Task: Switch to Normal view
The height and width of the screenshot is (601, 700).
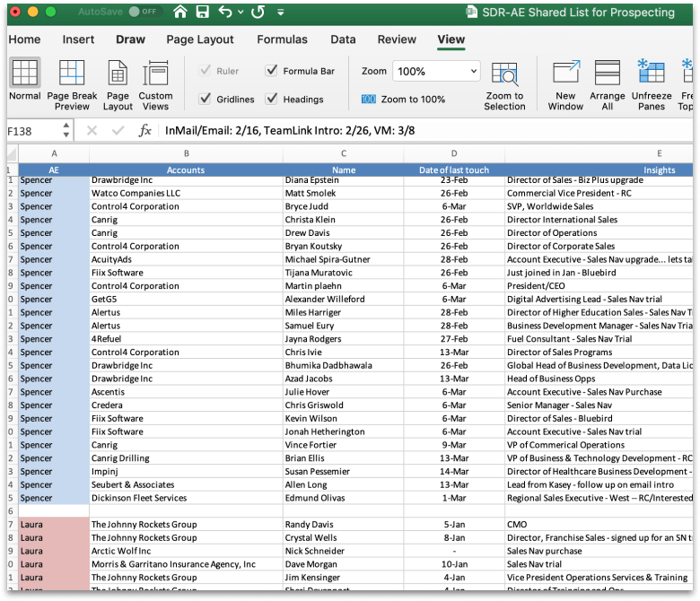Action: tap(24, 80)
